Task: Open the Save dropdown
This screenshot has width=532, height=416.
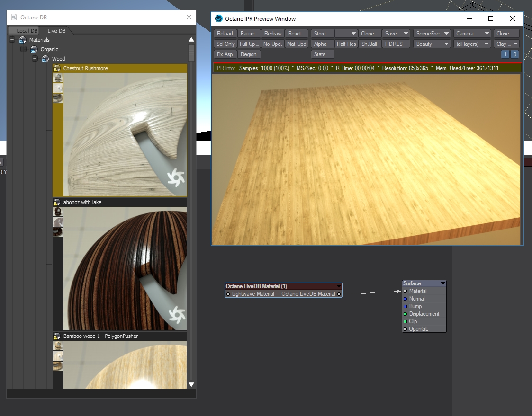Action: (x=397, y=34)
